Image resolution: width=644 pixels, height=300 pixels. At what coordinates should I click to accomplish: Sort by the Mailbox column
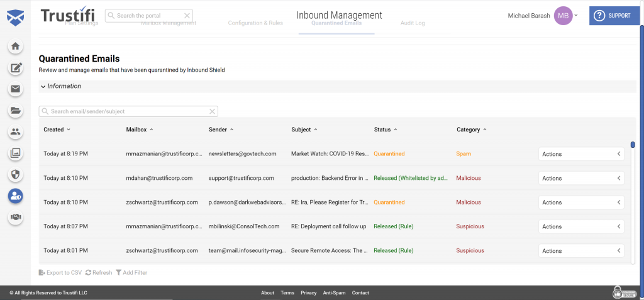click(x=140, y=130)
